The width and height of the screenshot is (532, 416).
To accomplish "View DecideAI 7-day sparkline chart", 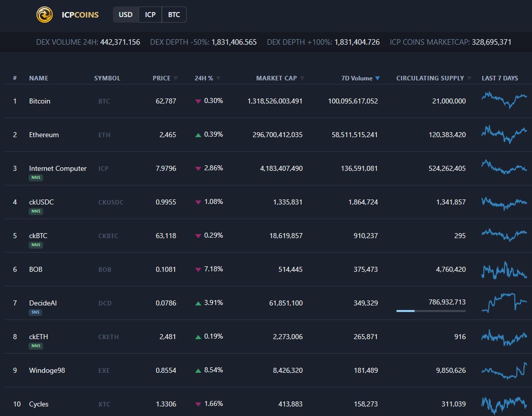I will point(504,303).
